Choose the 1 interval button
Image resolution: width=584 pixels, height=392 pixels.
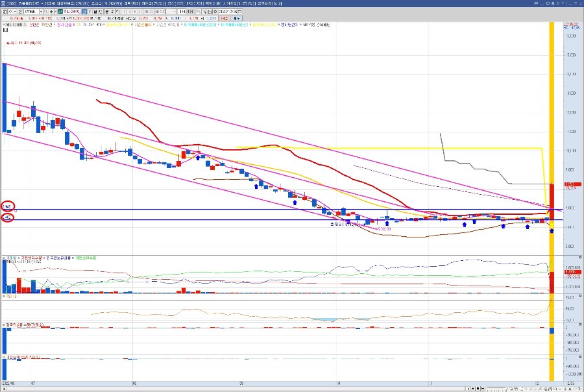pos(124,12)
